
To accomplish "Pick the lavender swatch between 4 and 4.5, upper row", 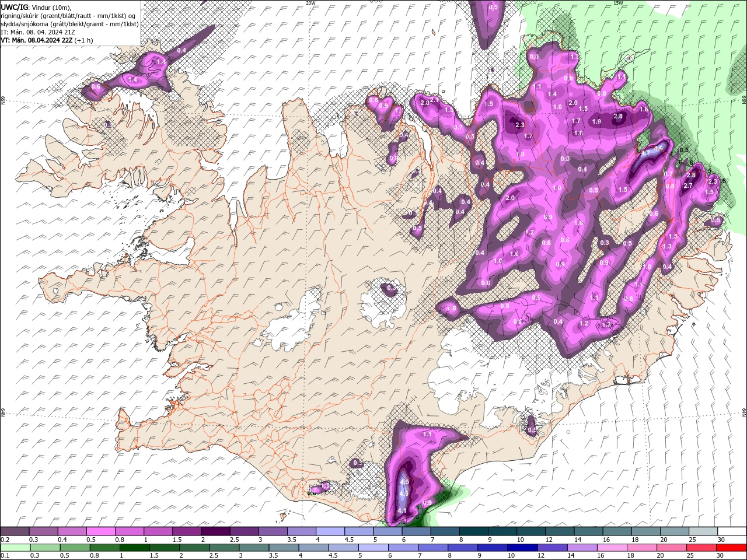I will coord(330,531).
